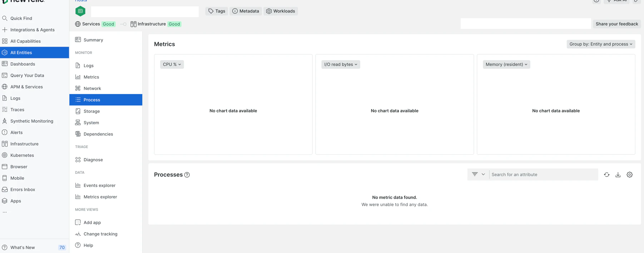Viewport: 644px width, 253px height.
Task: Open Logs under Monitor
Action: 106,66
